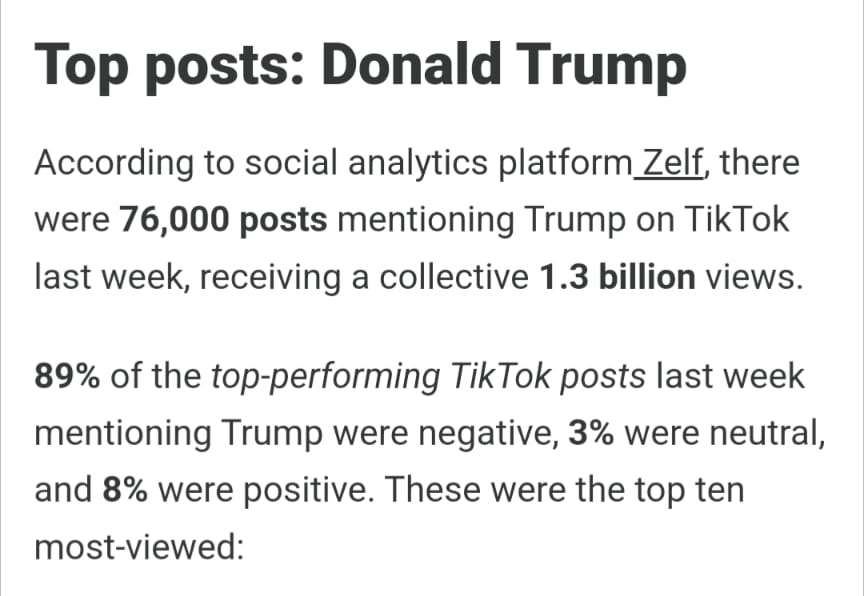
Task: Click the "Top posts: Donald Trump" heading
Action: (360, 66)
